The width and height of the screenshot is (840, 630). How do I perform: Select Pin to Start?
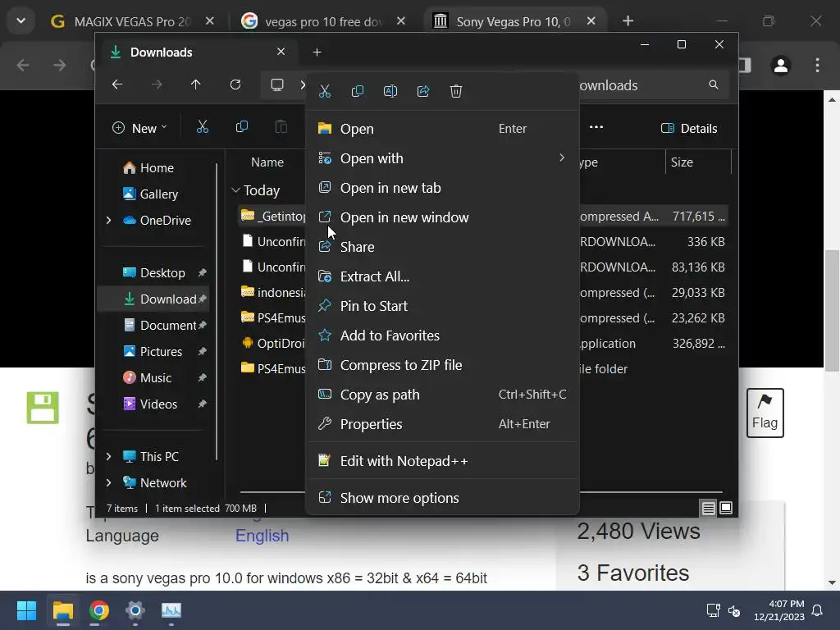point(442,305)
